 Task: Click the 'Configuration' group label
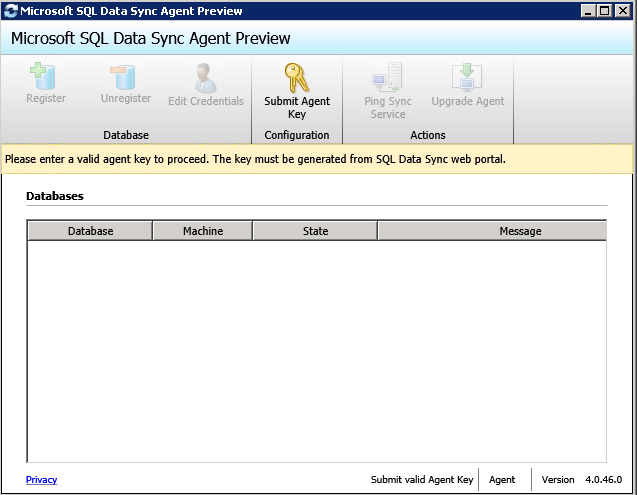(297, 135)
